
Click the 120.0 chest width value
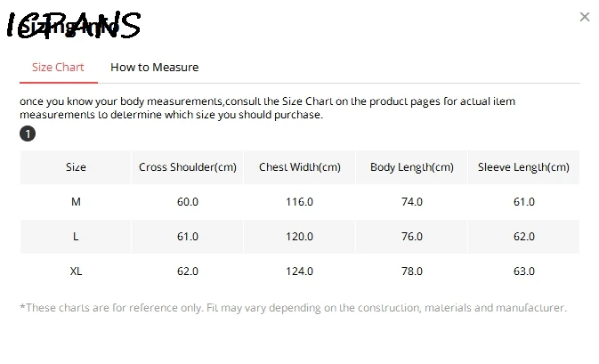click(299, 237)
